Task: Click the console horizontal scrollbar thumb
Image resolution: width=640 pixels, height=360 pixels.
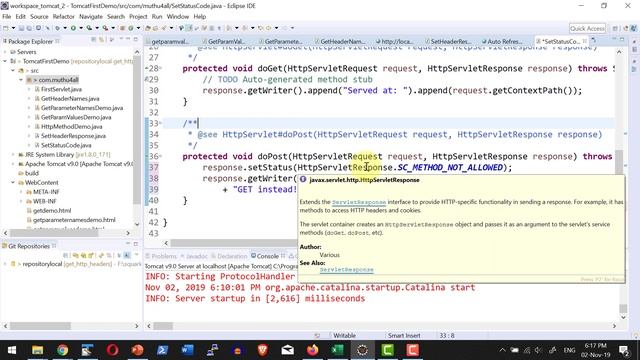Action: pyautogui.click(x=163, y=326)
